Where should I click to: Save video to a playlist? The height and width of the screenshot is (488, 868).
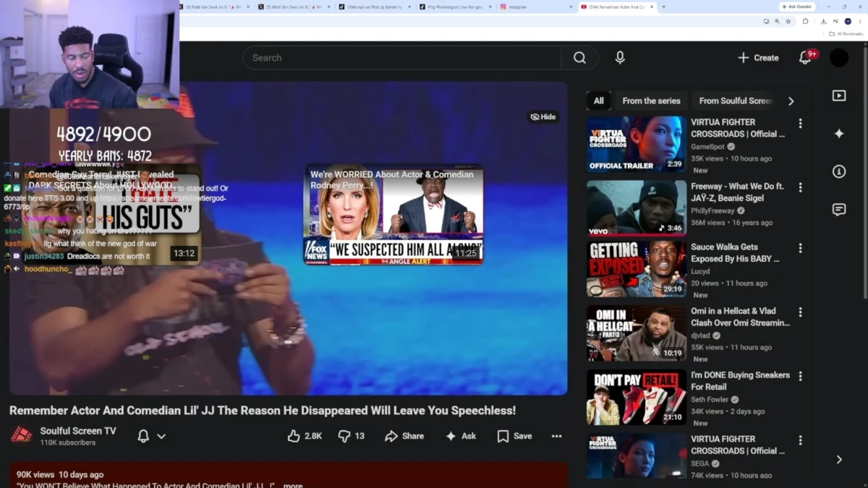tap(514, 436)
